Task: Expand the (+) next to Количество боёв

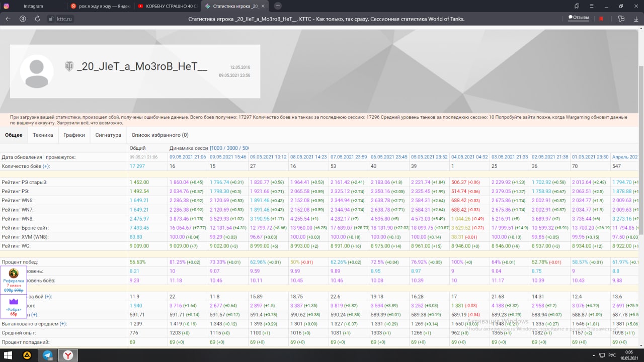Action: [x=46, y=166]
